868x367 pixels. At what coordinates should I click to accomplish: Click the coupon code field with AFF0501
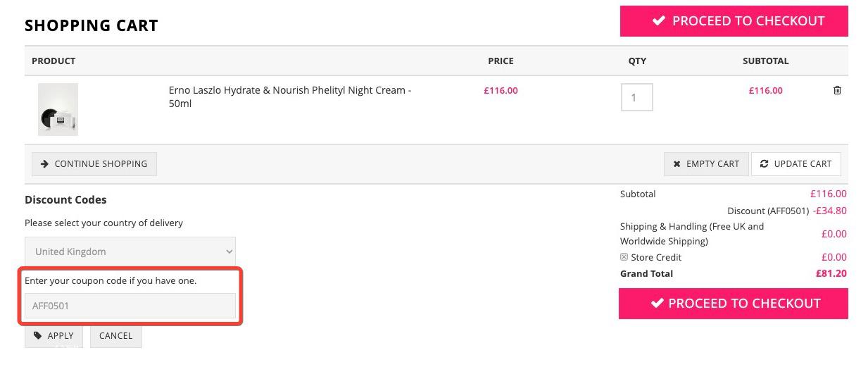(x=130, y=306)
